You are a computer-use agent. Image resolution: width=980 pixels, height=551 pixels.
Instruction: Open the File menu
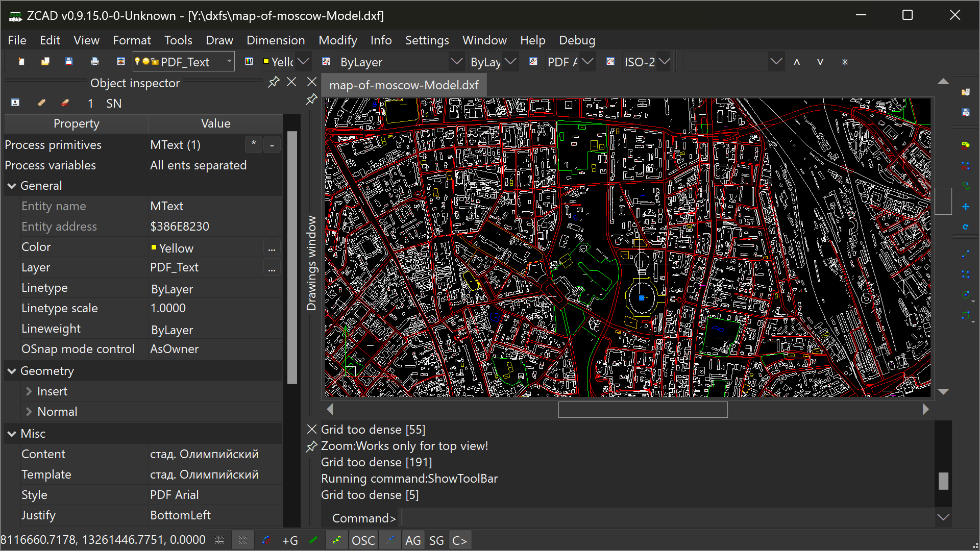pos(17,40)
